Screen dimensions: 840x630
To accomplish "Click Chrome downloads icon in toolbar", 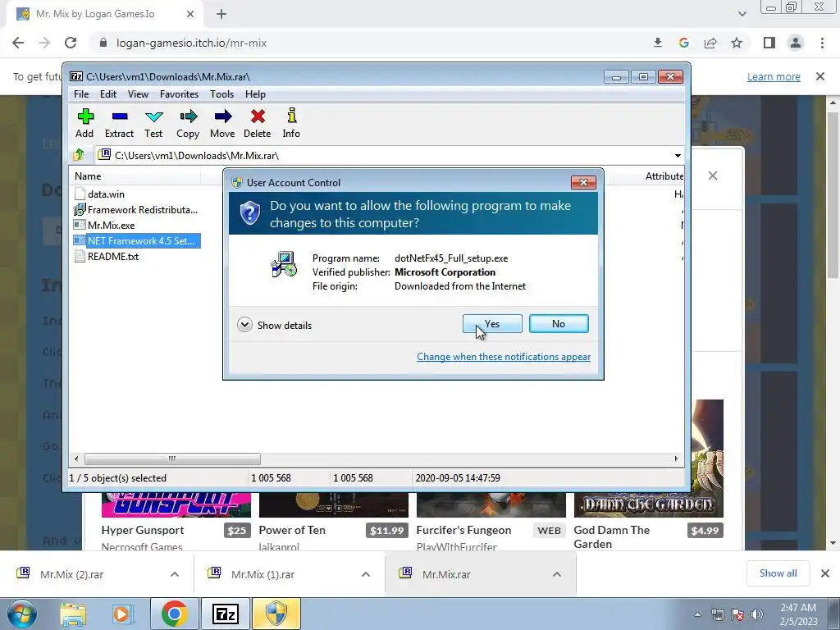I will click(x=658, y=43).
